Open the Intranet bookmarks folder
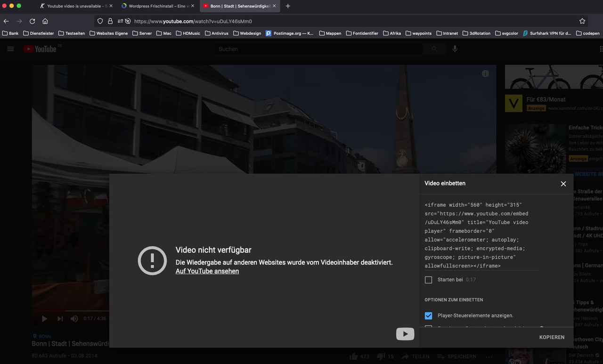 [447, 33]
